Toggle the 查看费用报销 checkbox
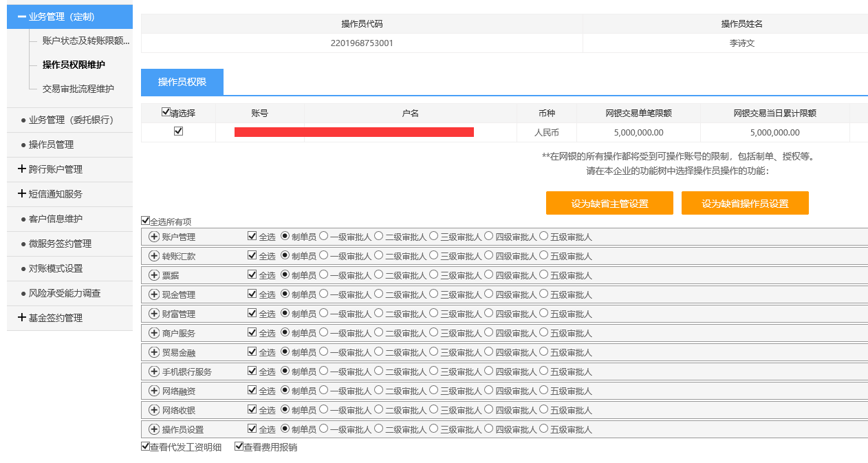Image resolution: width=868 pixels, height=463 pixels. [x=239, y=446]
